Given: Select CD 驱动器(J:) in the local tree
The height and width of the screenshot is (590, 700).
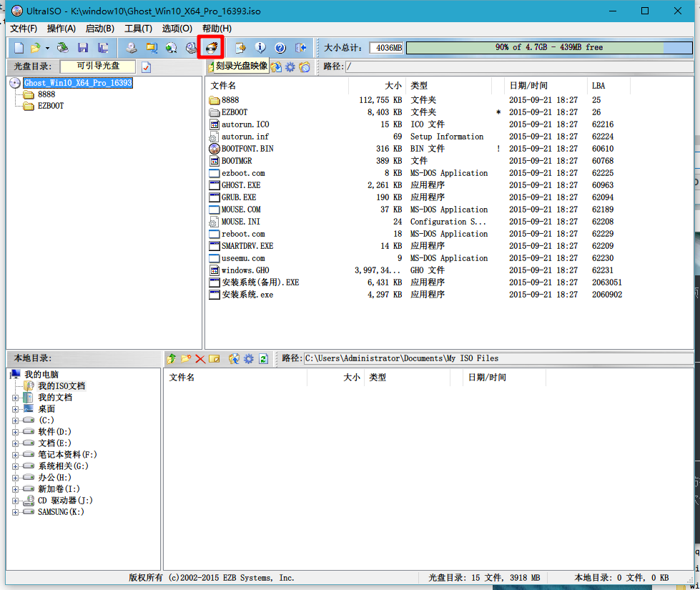Looking at the screenshot, I should pyautogui.click(x=65, y=501).
